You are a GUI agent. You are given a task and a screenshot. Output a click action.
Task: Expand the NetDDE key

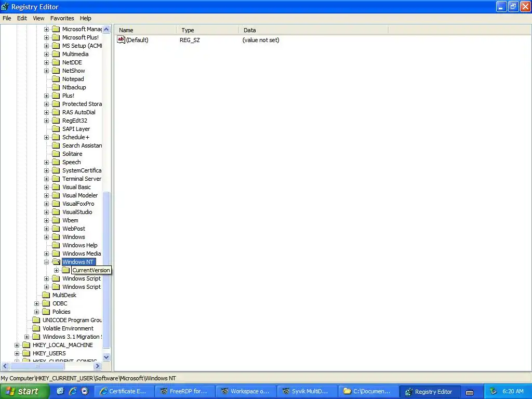coord(46,62)
